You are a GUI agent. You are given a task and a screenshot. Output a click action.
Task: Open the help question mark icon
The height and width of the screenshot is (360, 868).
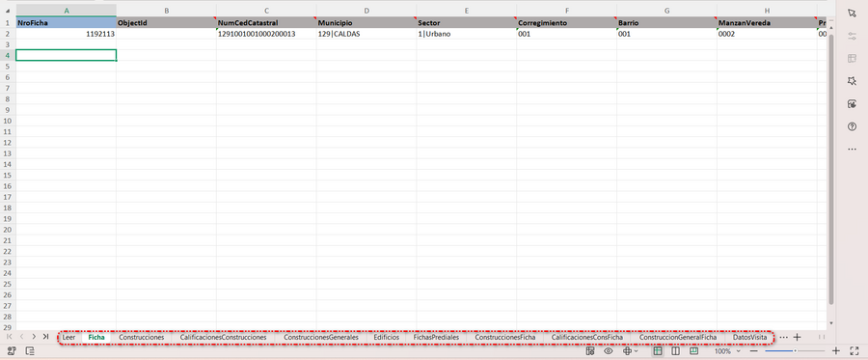coord(852,126)
